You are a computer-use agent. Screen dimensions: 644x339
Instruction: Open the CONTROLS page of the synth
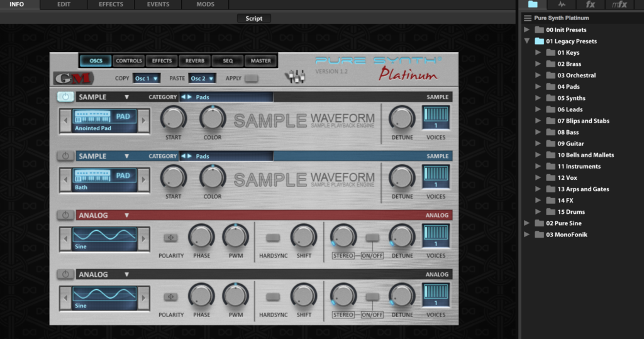128,61
